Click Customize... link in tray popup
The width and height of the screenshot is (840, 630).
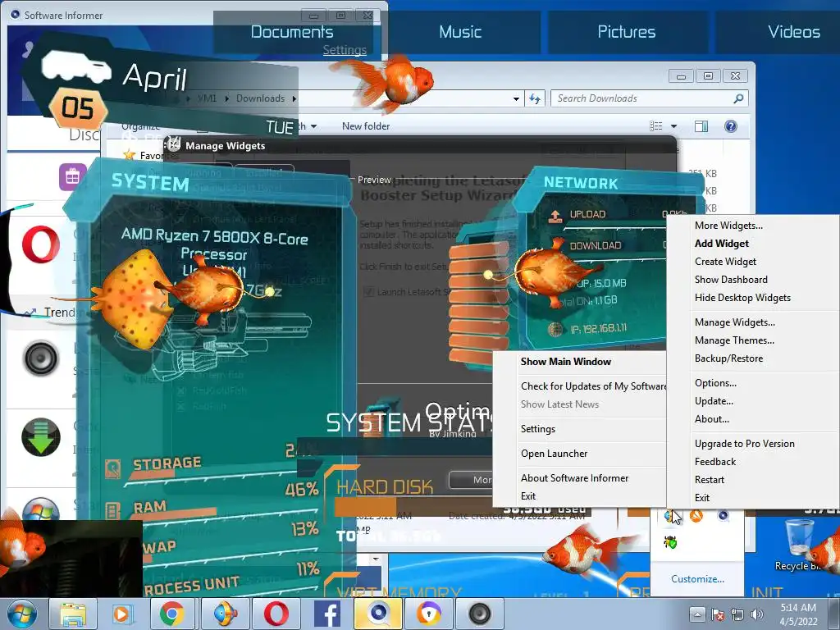[x=697, y=579]
